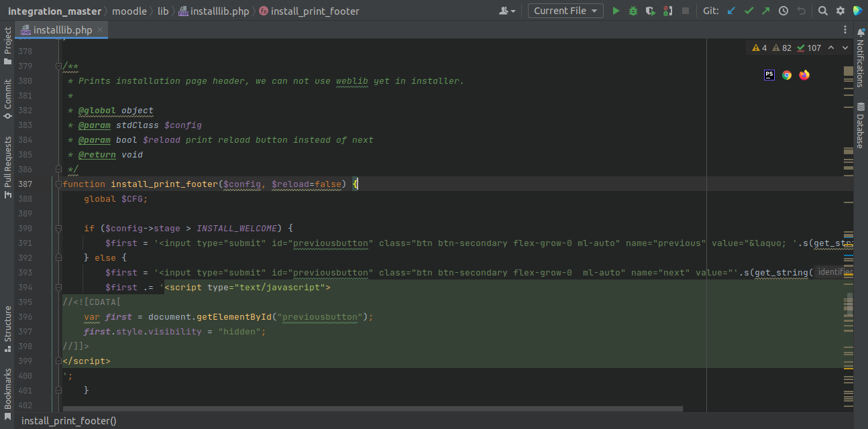Screen dimensions: 868x429
Task: Open file in Chrome browser icon
Action: pyautogui.click(x=787, y=75)
